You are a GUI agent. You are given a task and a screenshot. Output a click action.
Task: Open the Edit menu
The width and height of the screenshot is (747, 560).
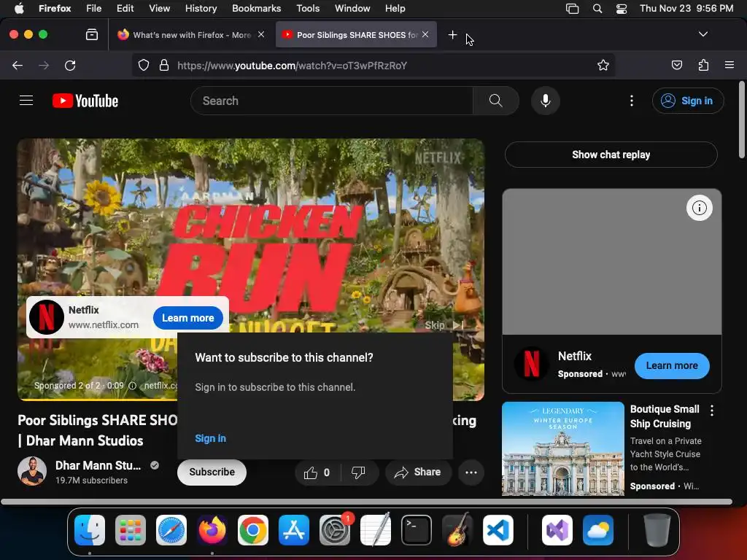(125, 8)
